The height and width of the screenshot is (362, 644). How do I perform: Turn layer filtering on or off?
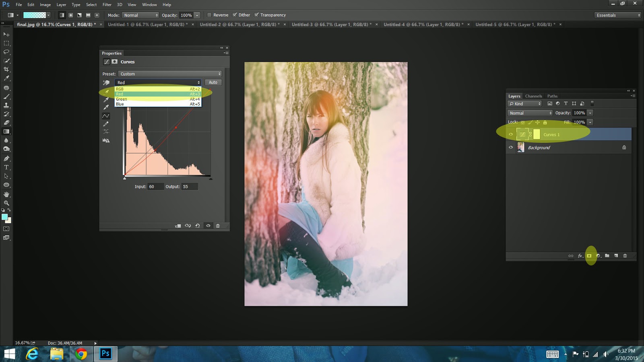592,103
